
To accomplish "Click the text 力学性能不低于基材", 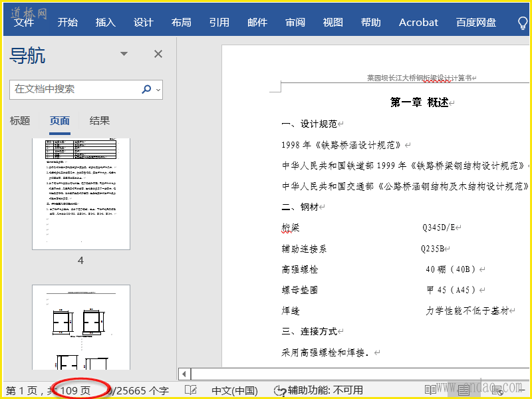I will [467, 311].
